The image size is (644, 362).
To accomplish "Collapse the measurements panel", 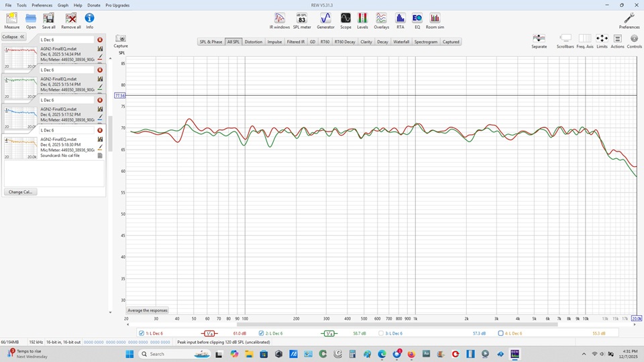I will pos(13,37).
